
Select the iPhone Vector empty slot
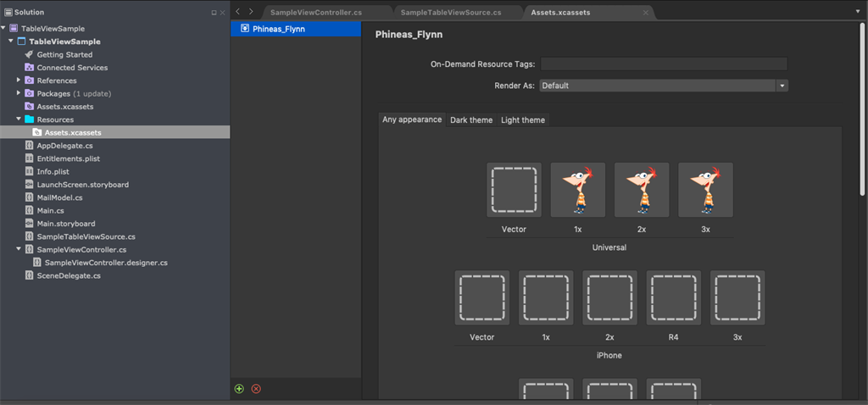(x=482, y=297)
